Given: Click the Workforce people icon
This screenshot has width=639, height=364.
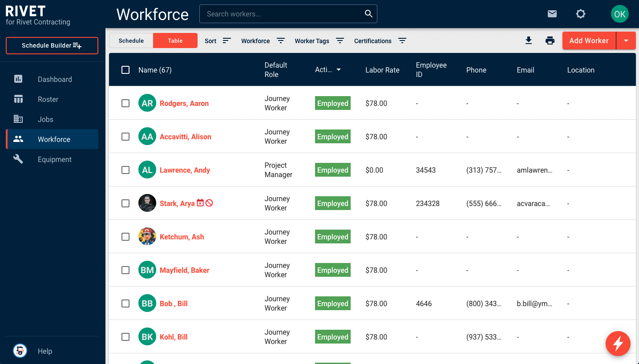Looking at the screenshot, I should click(x=18, y=139).
